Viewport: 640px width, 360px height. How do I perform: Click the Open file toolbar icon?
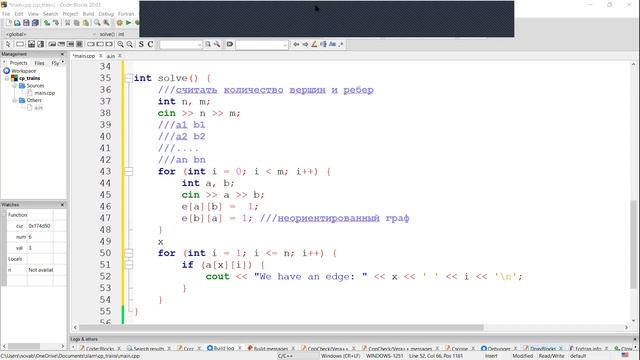(17, 23)
